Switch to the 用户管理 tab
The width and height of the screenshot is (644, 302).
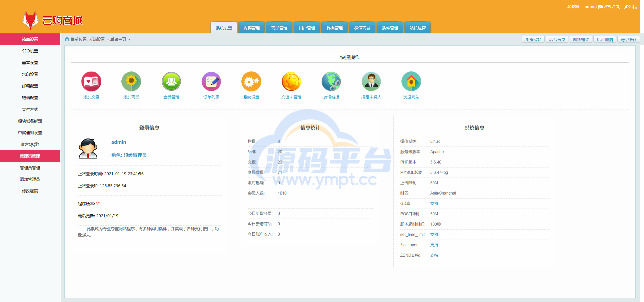coord(307,28)
